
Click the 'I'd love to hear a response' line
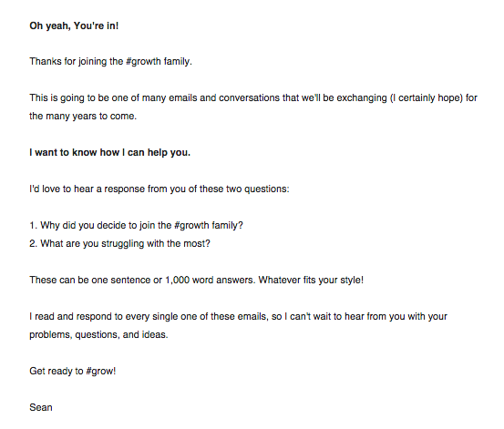pyautogui.click(x=159, y=189)
